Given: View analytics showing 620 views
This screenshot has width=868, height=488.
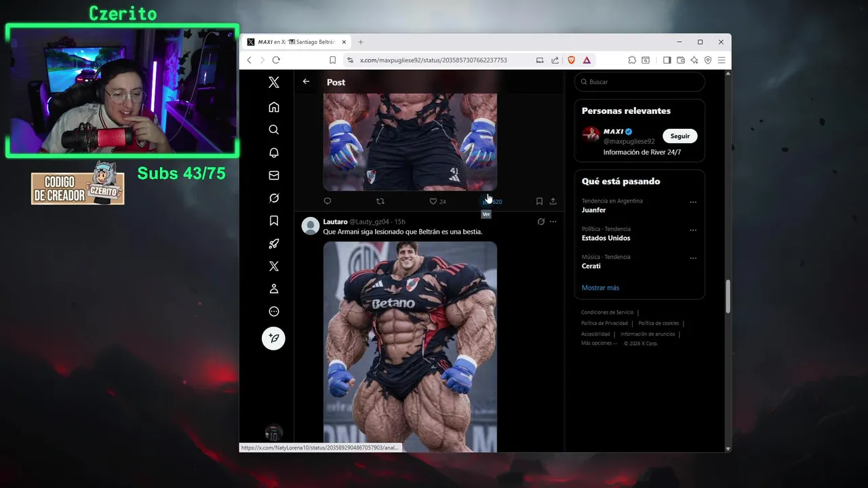Looking at the screenshot, I should point(492,201).
